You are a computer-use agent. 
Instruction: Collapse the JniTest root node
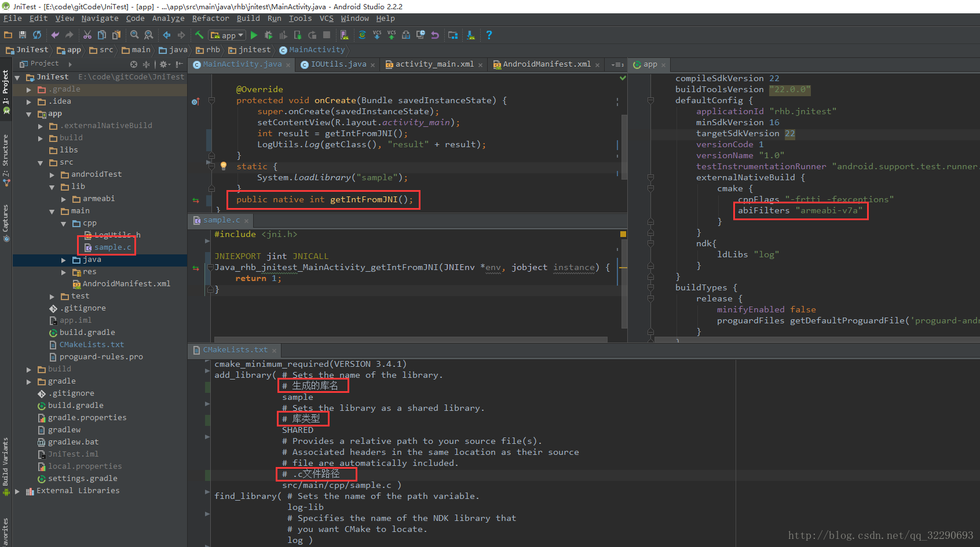click(x=17, y=77)
